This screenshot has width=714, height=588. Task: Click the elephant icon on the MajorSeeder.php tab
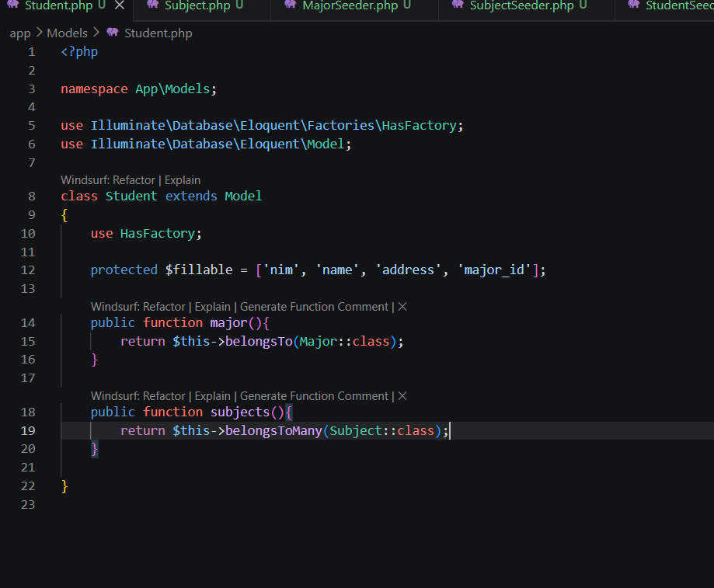pyautogui.click(x=290, y=5)
